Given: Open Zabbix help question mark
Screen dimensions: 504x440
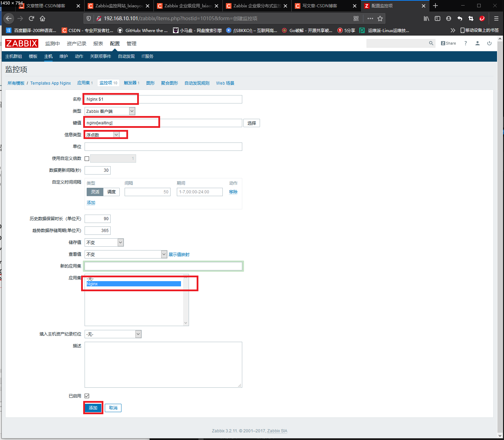Looking at the screenshot, I should 466,43.
